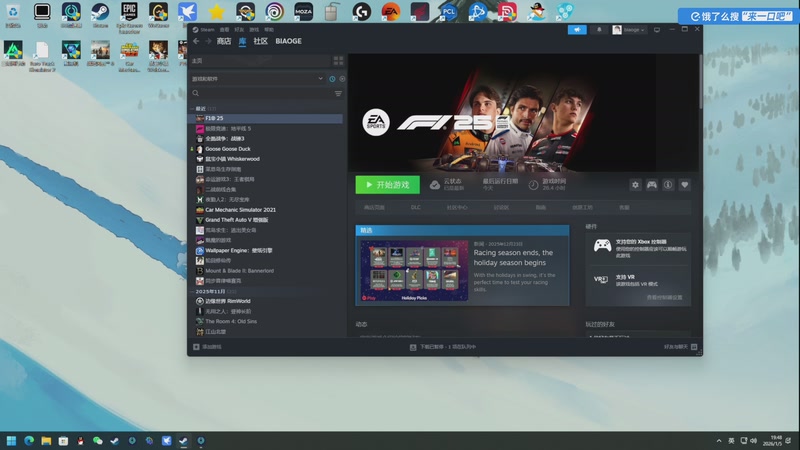Expand the 游戏和软件 filter dropdown

[258, 79]
